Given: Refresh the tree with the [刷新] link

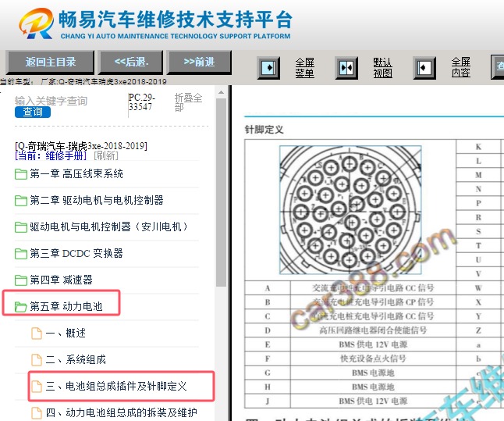Looking at the screenshot, I should [106, 155].
